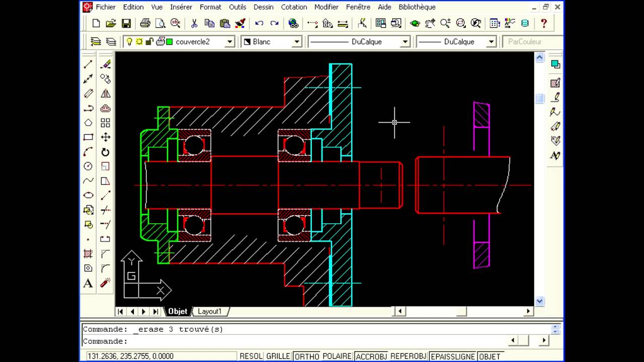
Task: Open the couvercle2 layer dropdown
Action: 229,42
